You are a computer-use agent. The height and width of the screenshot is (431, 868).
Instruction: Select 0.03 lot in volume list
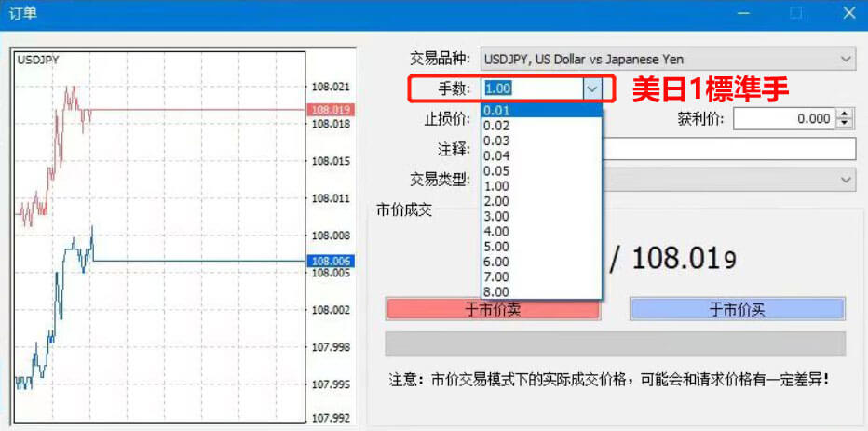pyautogui.click(x=541, y=141)
